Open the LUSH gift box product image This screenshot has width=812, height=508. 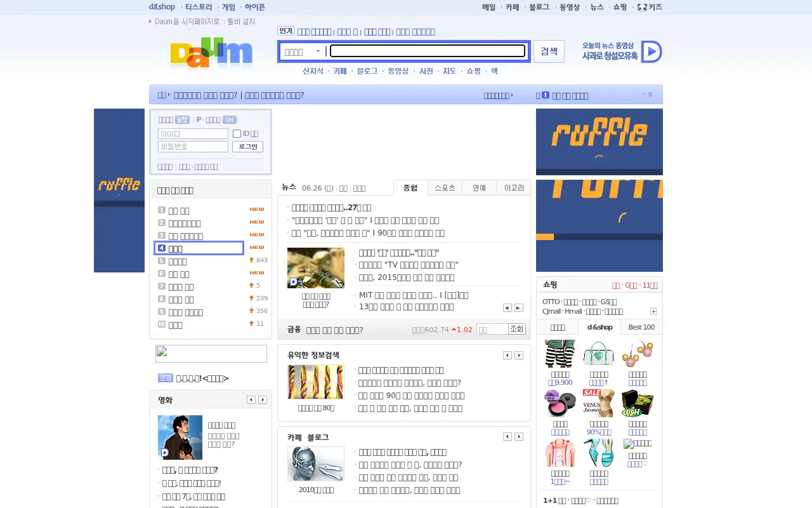point(638,403)
